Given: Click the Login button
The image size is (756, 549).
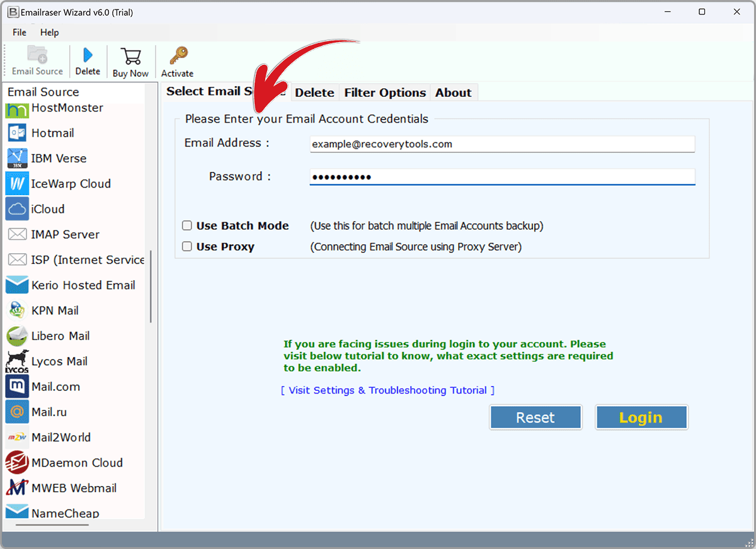Looking at the screenshot, I should pos(641,417).
